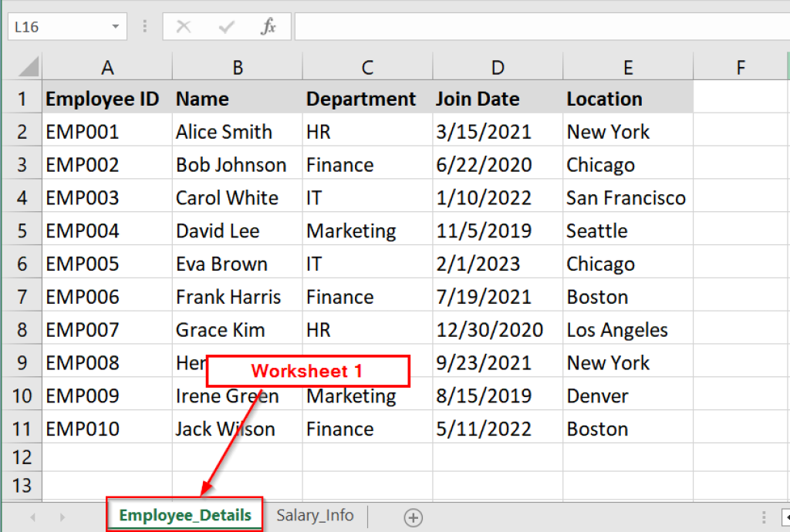790x532 pixels.
Task: Click the Enter checkmark icon on formula bar
Action: coord(225,25)
